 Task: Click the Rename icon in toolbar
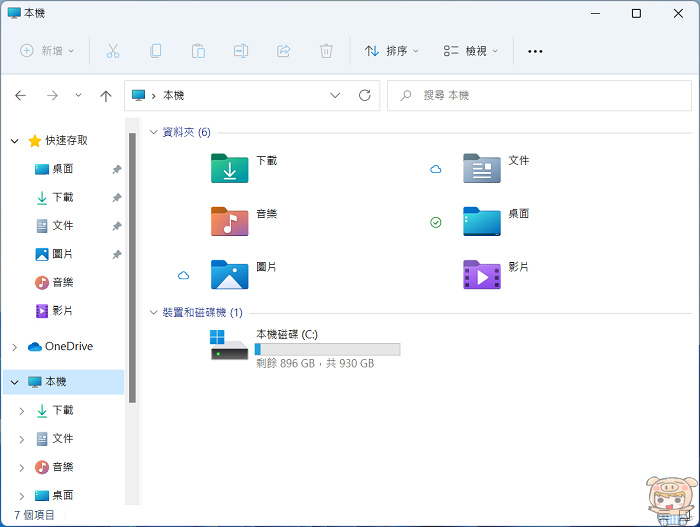241,50
